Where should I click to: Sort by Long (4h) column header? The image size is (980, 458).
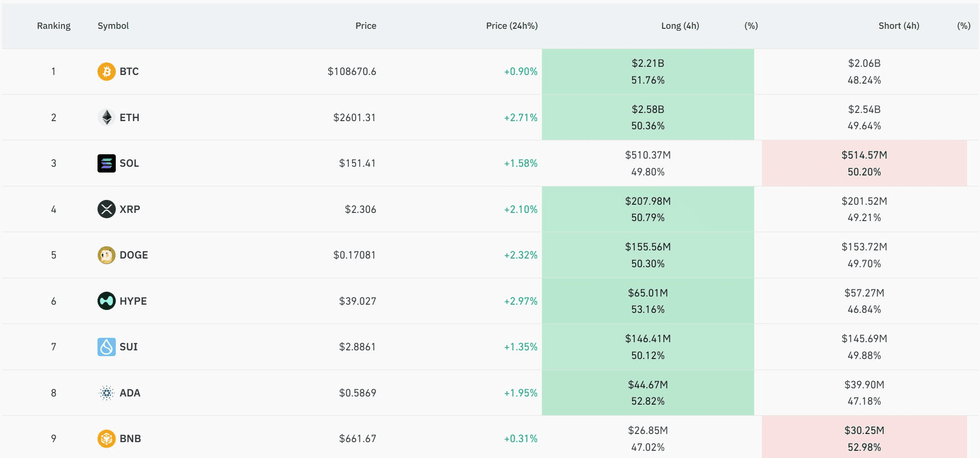point(680,26)
